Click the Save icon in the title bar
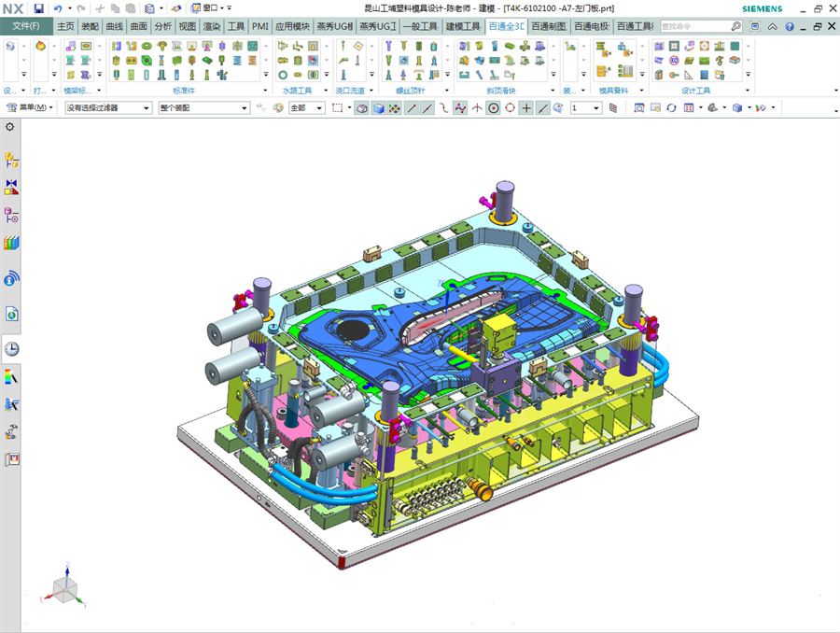840x633 pixels. (39, 8)
